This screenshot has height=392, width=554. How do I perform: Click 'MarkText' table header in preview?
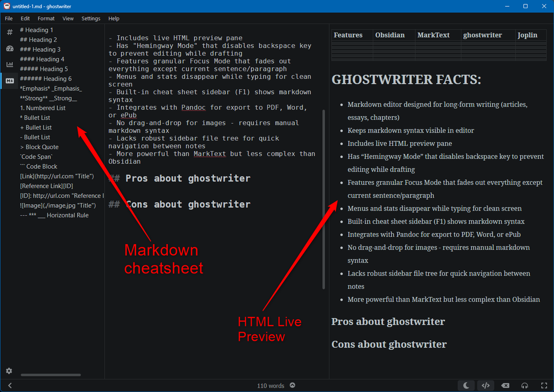click(433, 35)
